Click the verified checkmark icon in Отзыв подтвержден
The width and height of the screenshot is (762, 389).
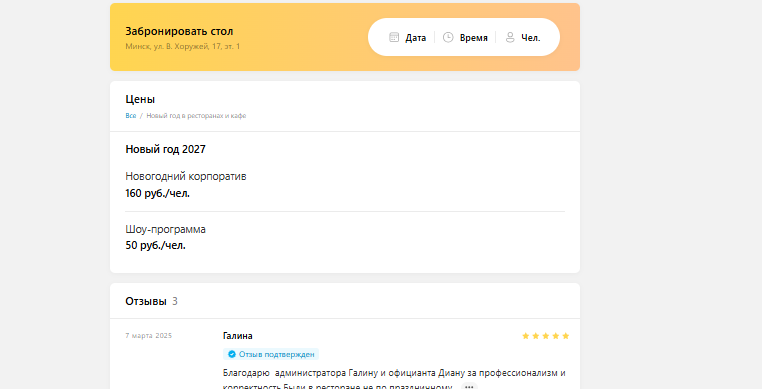pos(232,354)
